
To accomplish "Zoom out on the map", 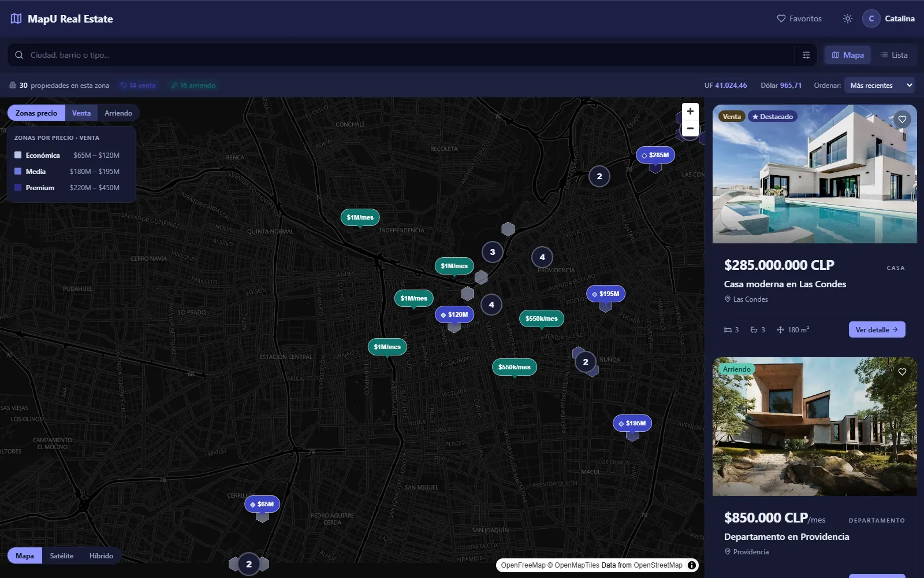I will 690,128.
